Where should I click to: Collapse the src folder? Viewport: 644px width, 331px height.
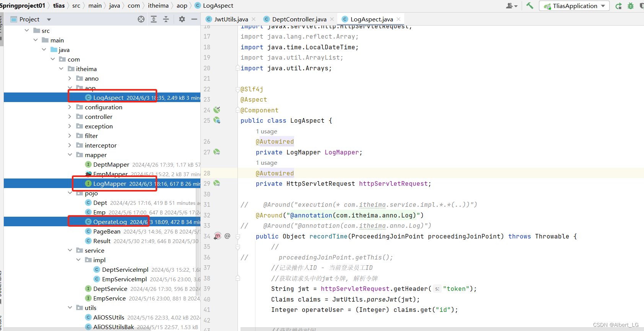[x=27, y=31]
